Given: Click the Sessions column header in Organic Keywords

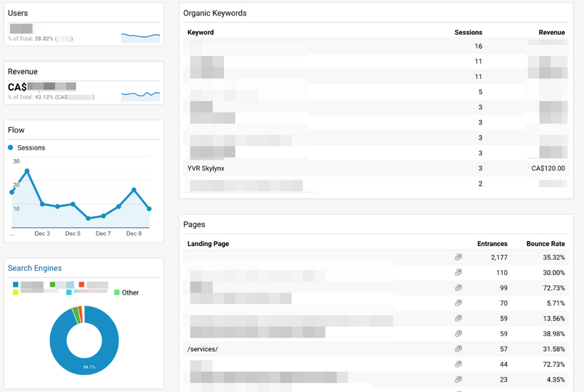Looking at the screenshot, I should [x=468, y=33].
